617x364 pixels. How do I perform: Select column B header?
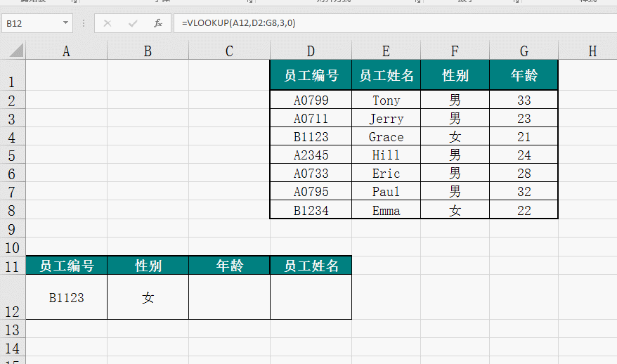pyautogui.click(x=148, y=51)
